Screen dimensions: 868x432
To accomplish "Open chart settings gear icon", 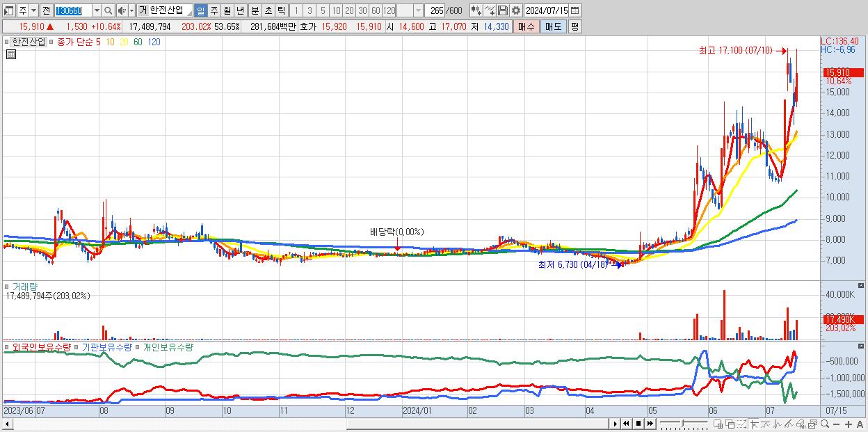I will point(516,10).
